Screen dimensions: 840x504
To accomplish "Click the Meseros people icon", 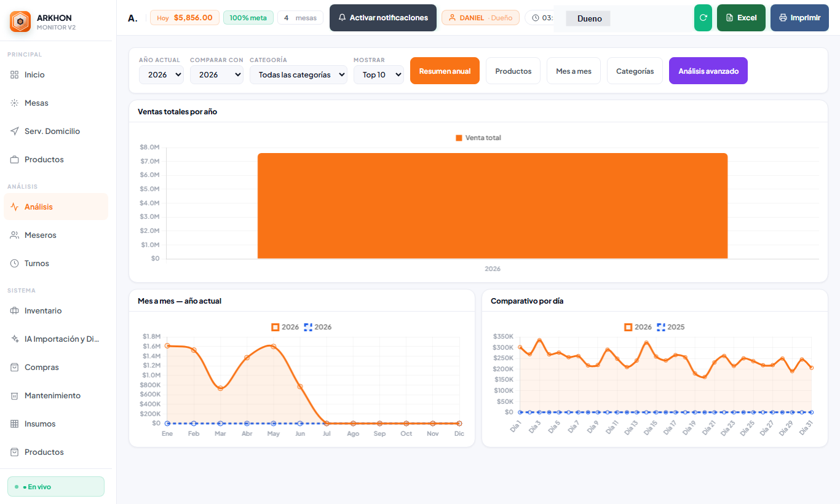I will (15, 235).
